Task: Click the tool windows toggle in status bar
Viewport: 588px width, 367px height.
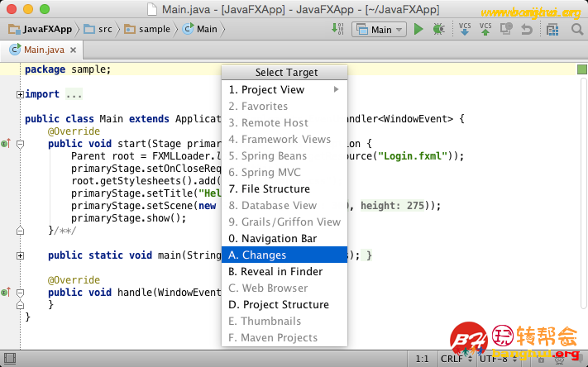Action: [9, 359]
